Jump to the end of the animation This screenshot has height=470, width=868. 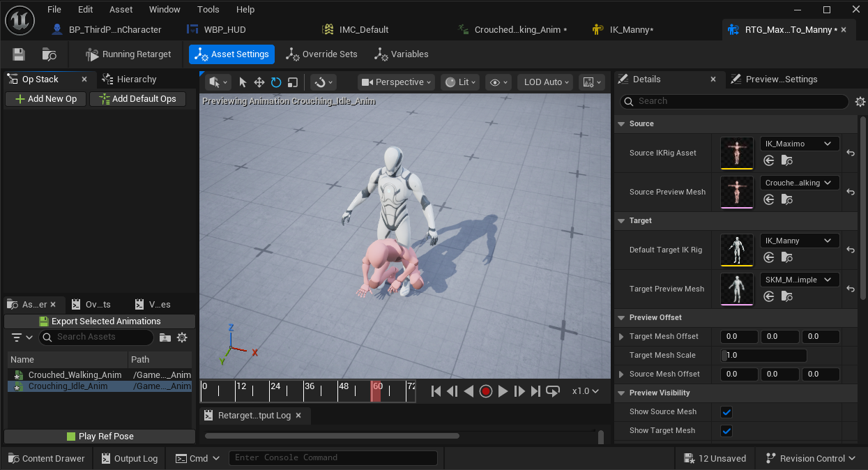535,391
